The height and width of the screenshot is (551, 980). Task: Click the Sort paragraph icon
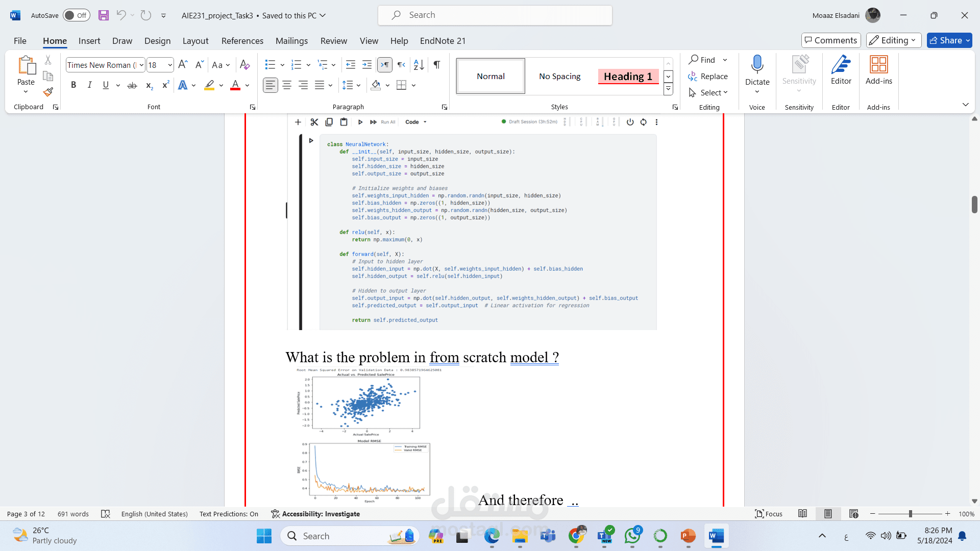(419, 65)
